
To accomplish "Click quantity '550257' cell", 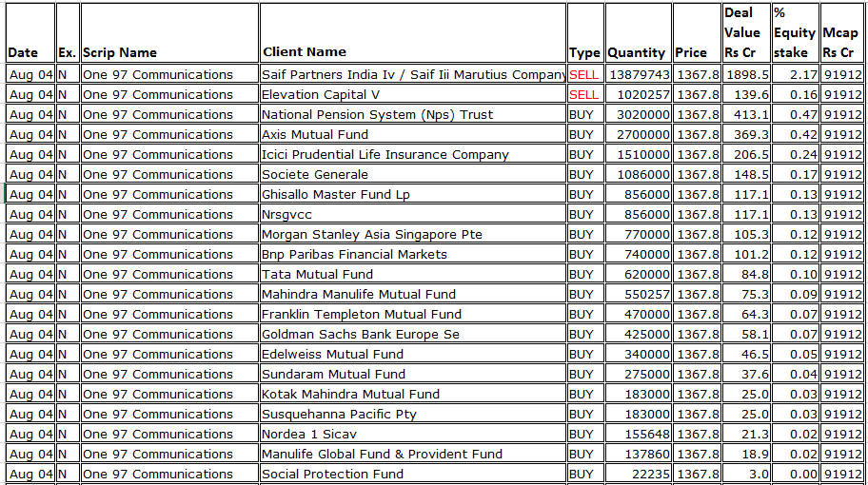I will click(x=639, y=294).
